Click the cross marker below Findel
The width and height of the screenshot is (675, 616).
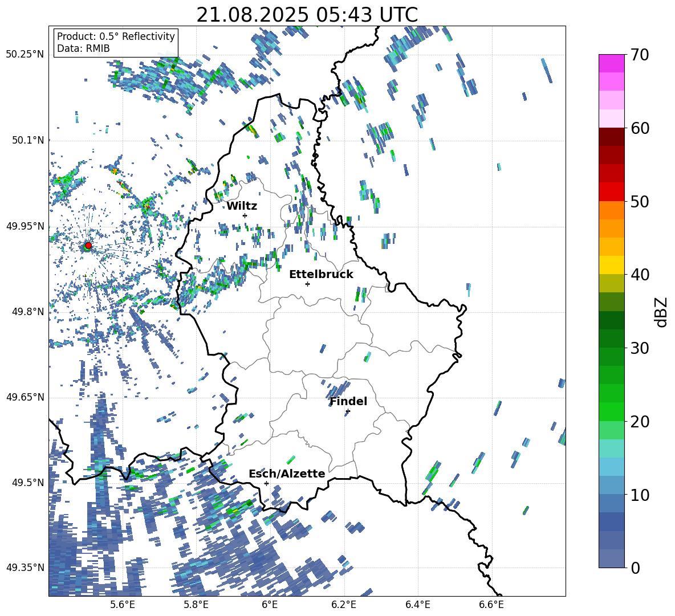tap(348, 411)
